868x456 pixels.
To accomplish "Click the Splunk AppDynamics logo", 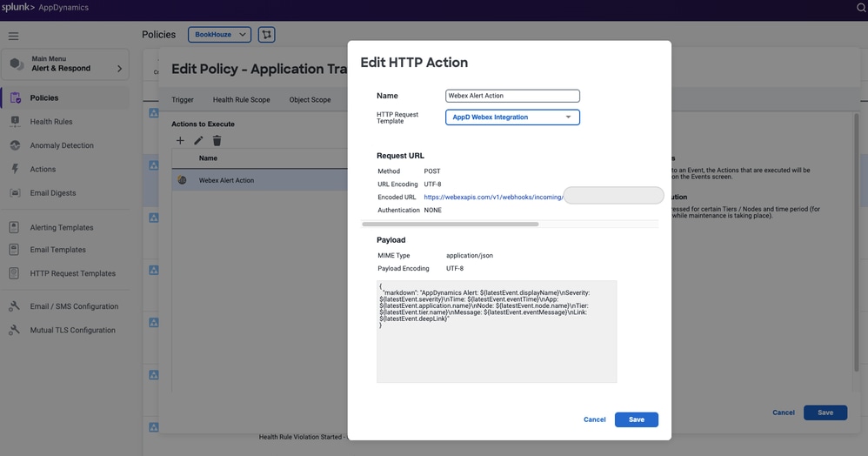I will pos(45,8).
